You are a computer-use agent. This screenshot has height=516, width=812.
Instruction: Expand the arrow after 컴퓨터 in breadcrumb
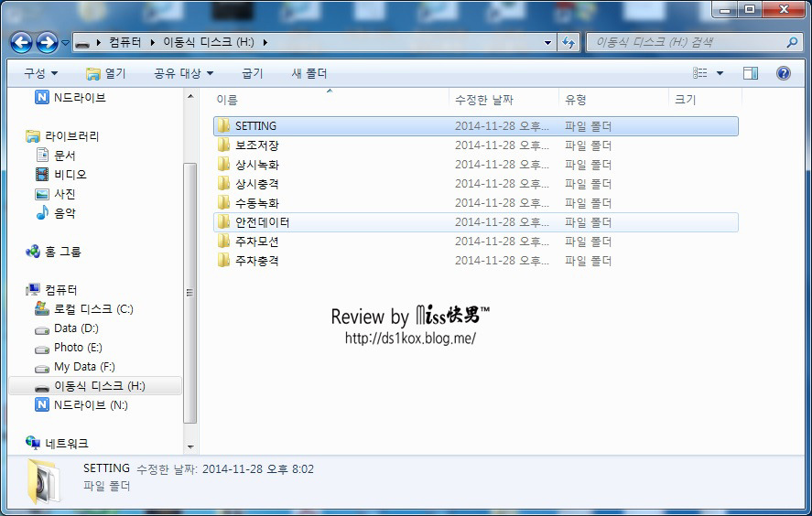coord(152,42)
